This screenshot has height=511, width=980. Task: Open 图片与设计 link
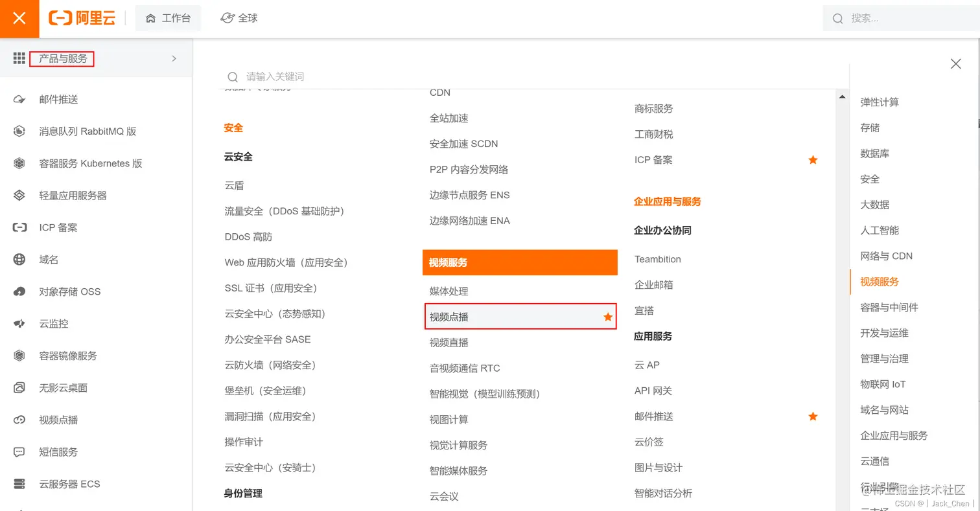[x=658, y=468]
